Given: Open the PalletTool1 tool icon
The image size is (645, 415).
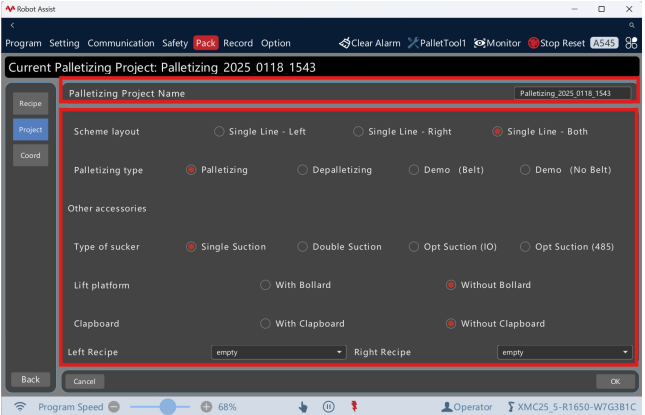Looking at the screenshot, I should (x=413, y=43).
